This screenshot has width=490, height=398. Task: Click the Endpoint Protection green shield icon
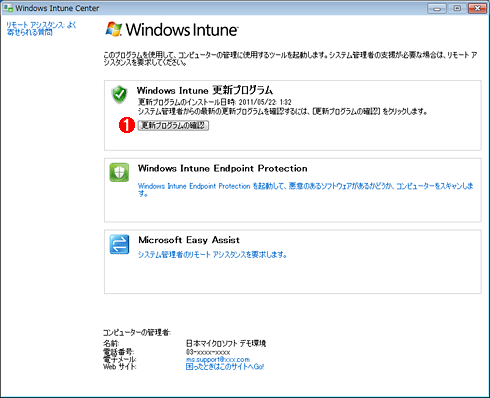click(x=119, y=172)
